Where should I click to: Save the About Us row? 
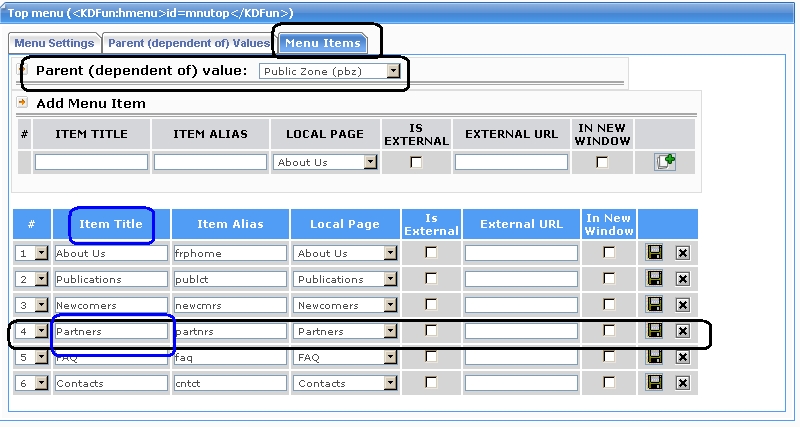tap(656, 253)
